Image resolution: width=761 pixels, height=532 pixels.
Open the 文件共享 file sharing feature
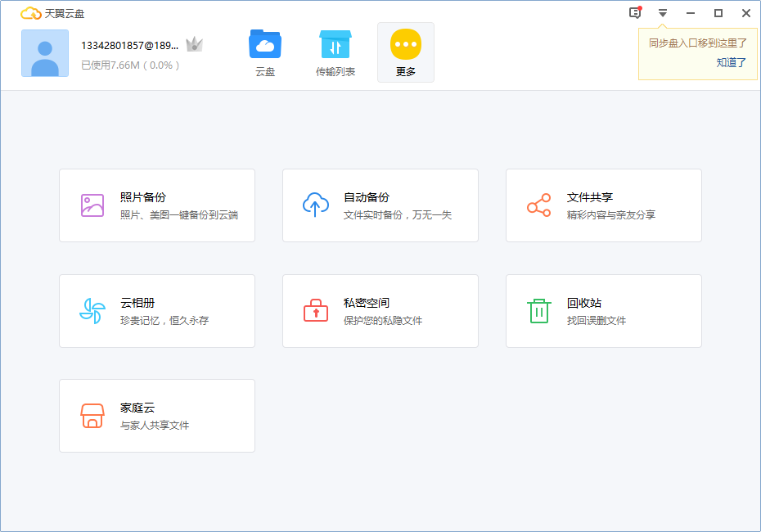click(x=603, y=205)
